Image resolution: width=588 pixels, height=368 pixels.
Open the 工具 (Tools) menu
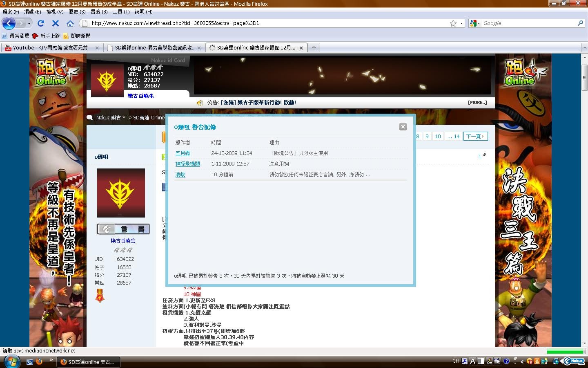tap(121, 12)
